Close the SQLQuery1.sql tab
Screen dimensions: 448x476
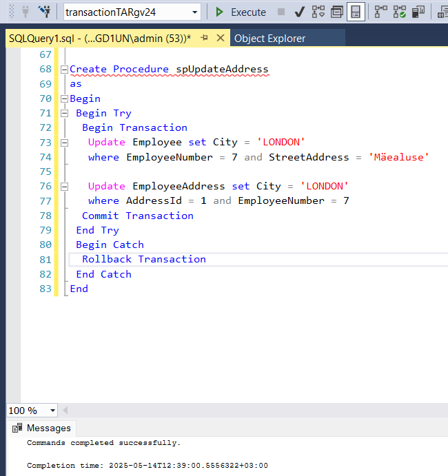point(221,38)
